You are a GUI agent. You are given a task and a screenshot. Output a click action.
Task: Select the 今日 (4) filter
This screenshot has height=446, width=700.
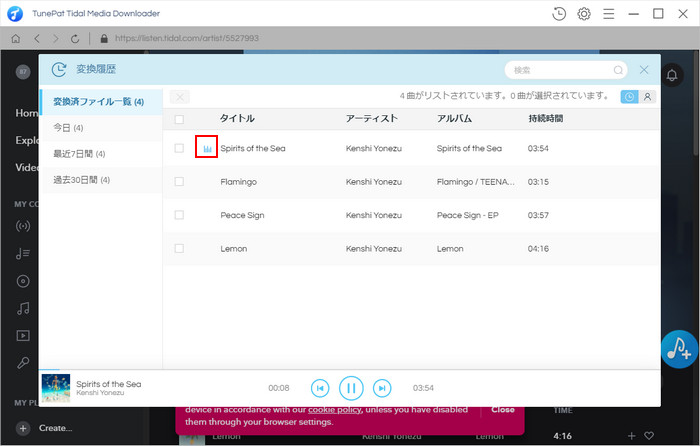[101, 128]
